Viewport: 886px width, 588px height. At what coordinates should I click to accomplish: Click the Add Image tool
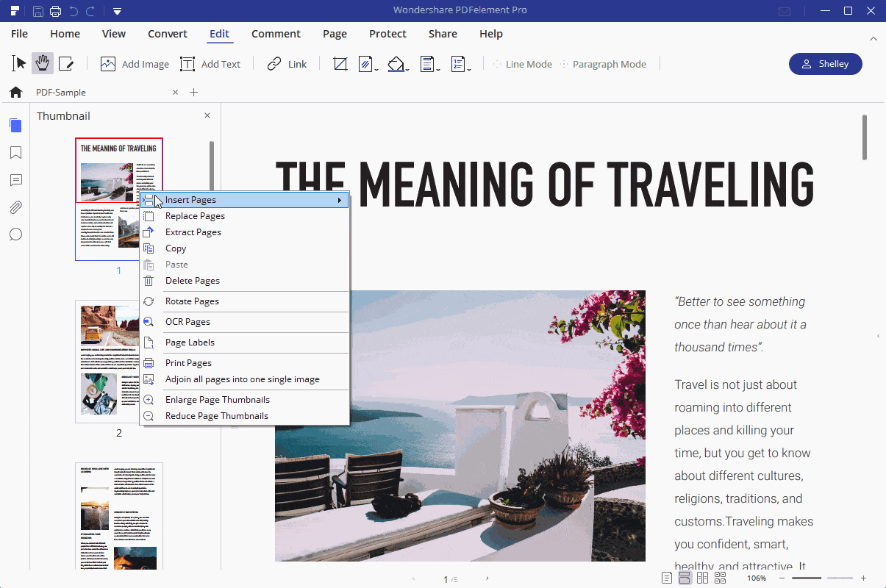pyautogui.click(x=135, y=63)
